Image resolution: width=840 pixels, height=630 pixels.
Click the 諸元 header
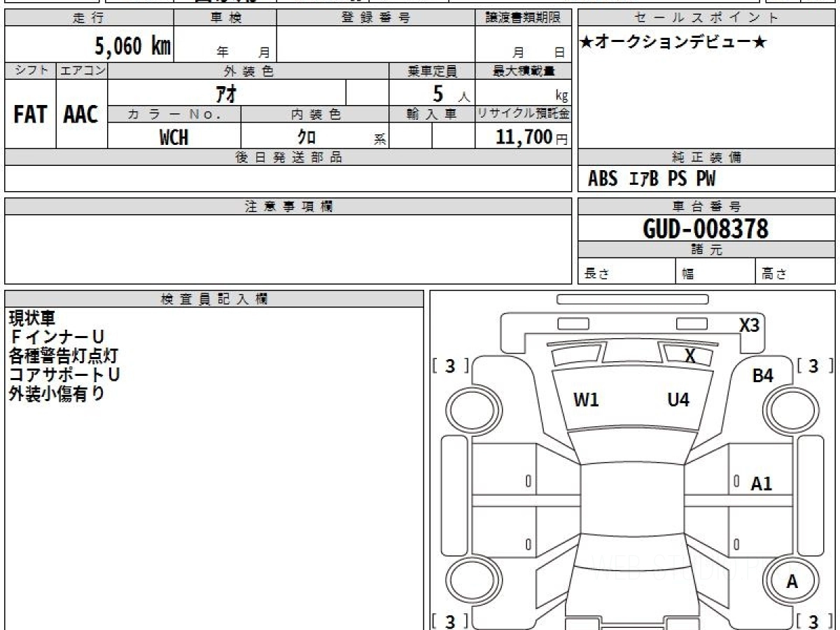(706, 250)
